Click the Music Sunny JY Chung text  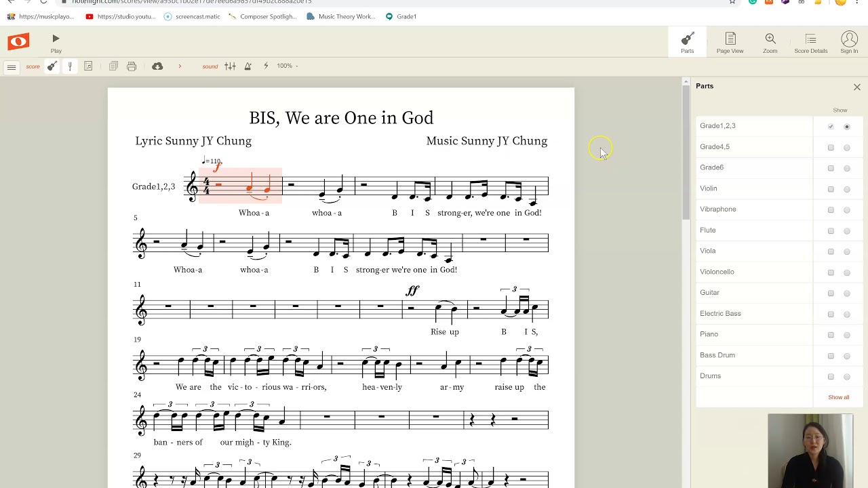(x=486, y=141)
